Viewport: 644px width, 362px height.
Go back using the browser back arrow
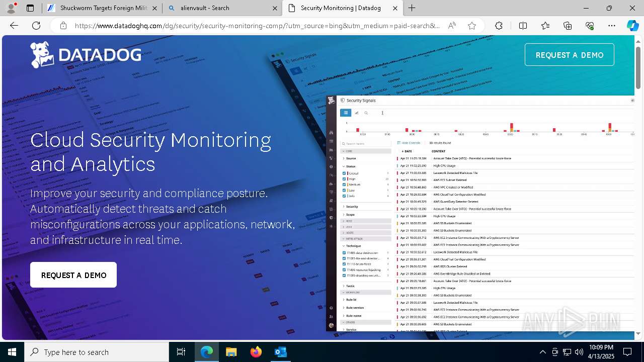pyautogui.click(x=14, y=26)
